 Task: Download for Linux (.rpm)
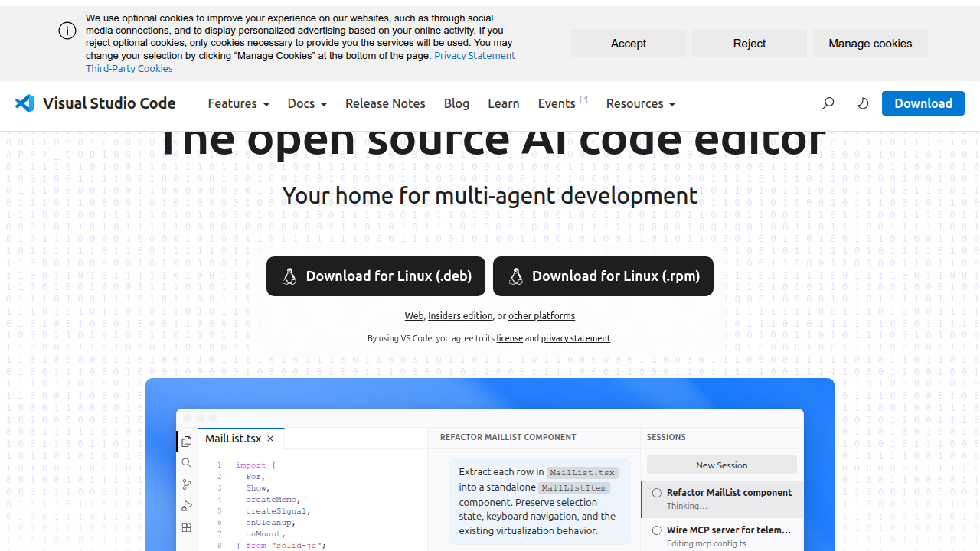pyautogui.click(x=603, y=276)
